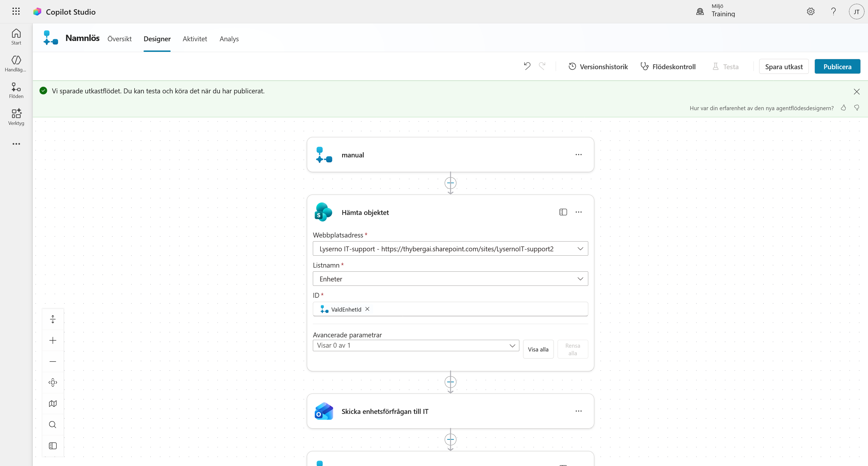Click Spara utkast button
This screenshot has height=466, width=868.
point(784,66)
